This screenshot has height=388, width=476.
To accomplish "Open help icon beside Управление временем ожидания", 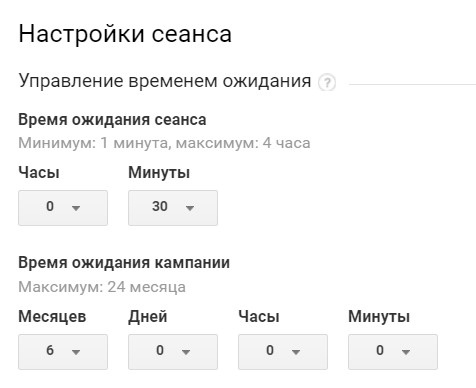I will point(327,82).
